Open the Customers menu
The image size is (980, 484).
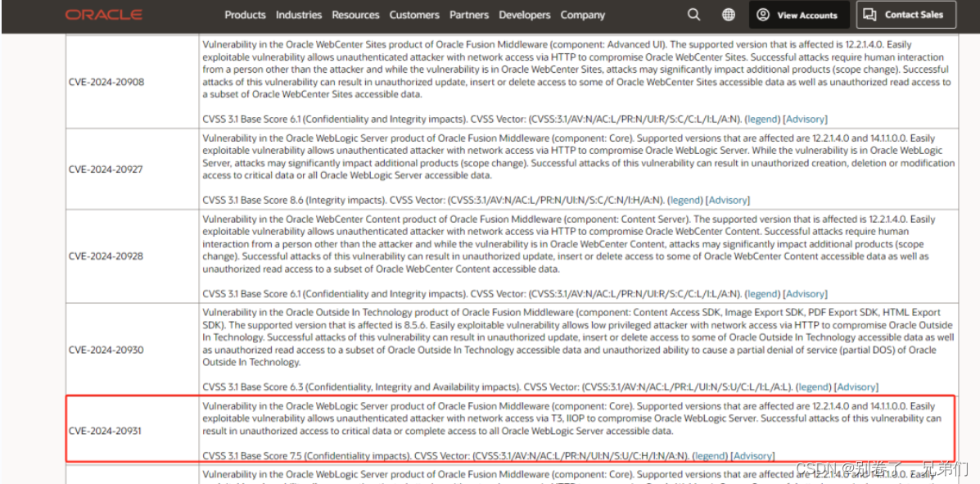click(414, 15)
